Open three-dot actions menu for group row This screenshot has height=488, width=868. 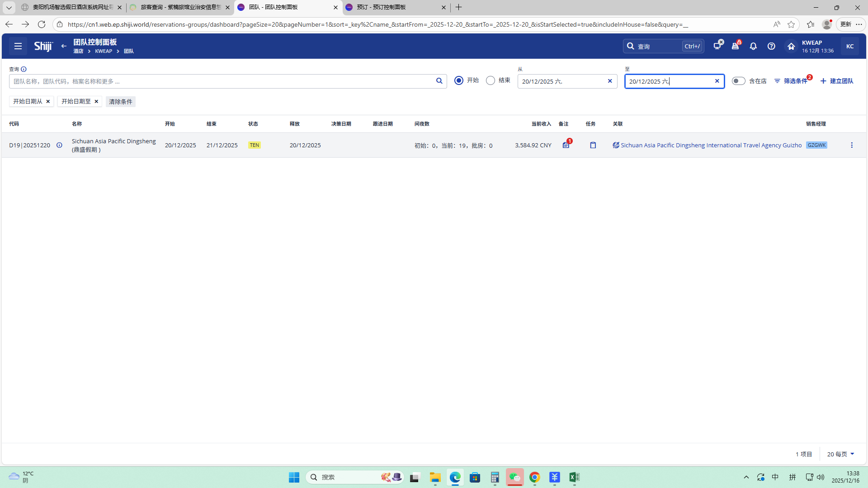click(852, 145)
